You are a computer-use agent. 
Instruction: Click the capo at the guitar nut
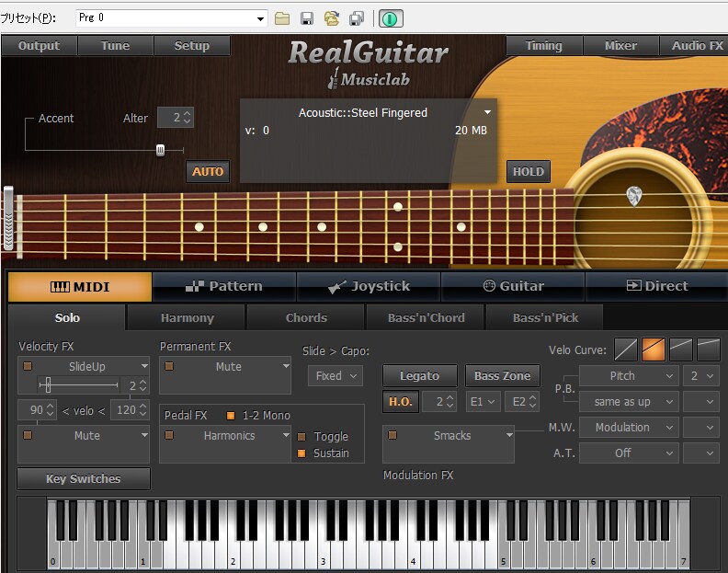pos(8,218)
